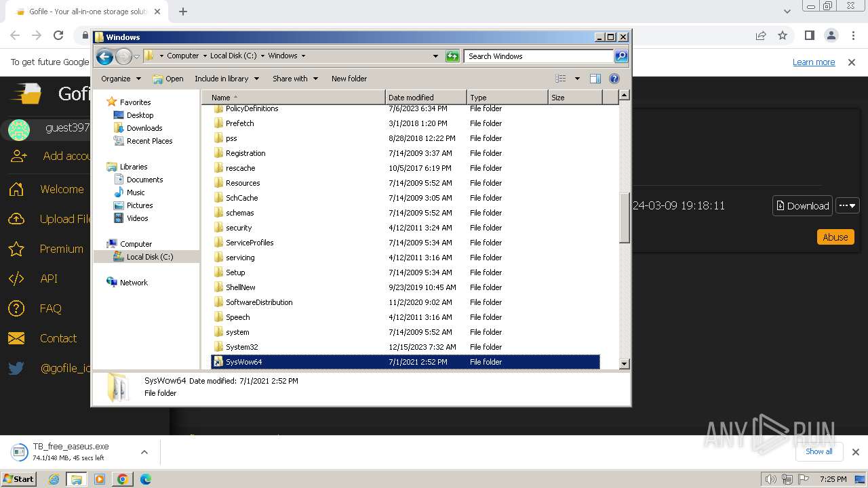Select Local Disk (C:) in tree
The height and width of the screenshot is (488, 868).
click(x=149, y=257)
